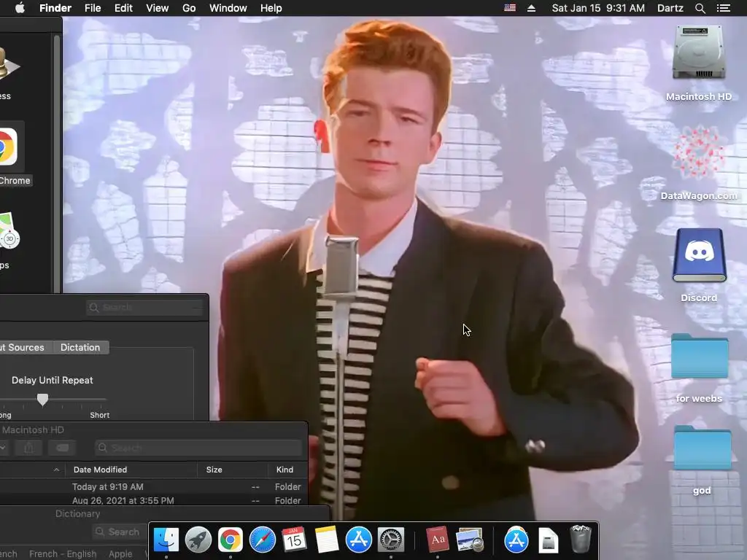Open System Preferences gear in Dock
Screen dimensions: 747x560
(391, 540)
